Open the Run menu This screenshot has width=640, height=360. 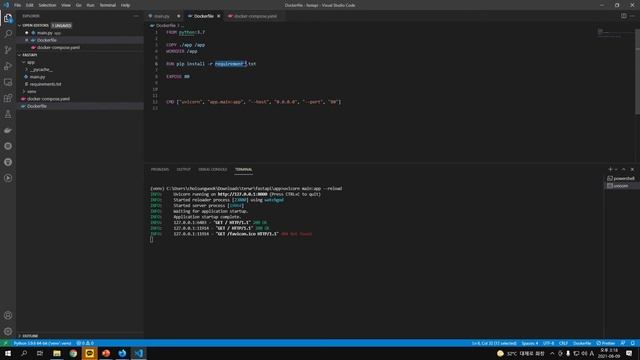coord(91,5)
